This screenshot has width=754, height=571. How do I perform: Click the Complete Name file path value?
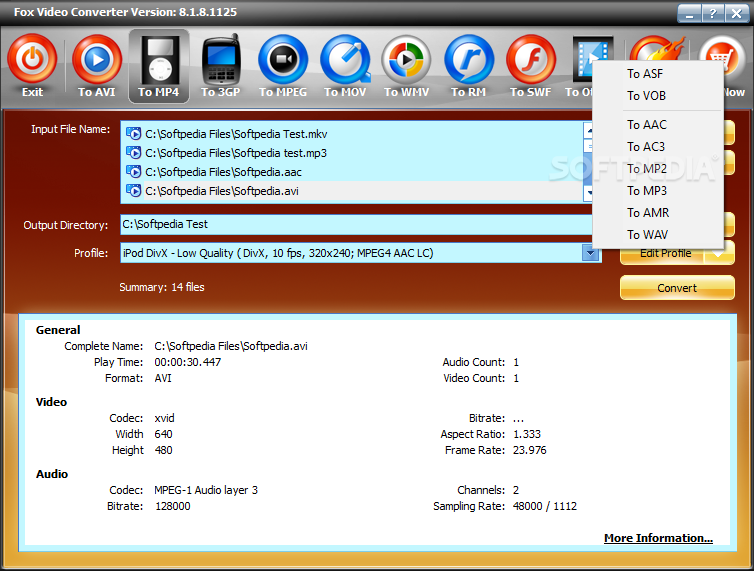pos(231,346)
